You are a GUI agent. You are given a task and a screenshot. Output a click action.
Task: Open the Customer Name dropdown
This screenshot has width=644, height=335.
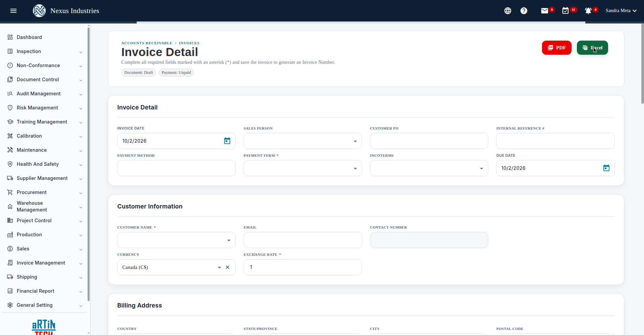177,240
